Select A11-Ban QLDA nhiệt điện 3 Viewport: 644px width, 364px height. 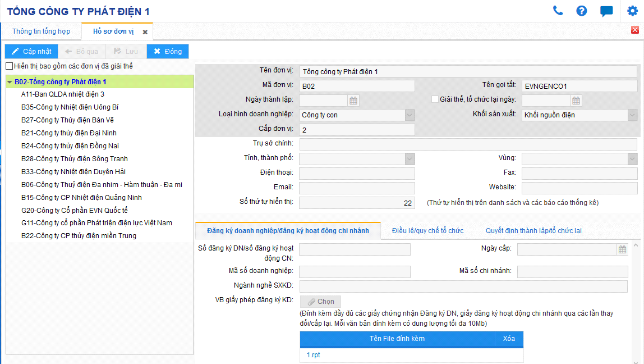pos(63,94)
